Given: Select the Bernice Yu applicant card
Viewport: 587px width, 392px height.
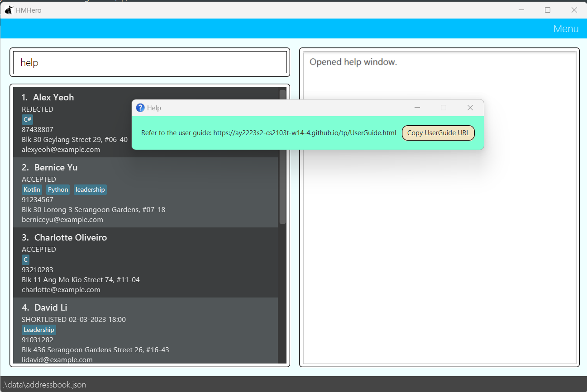Looking at the screenshot, I should pos(145,193).
